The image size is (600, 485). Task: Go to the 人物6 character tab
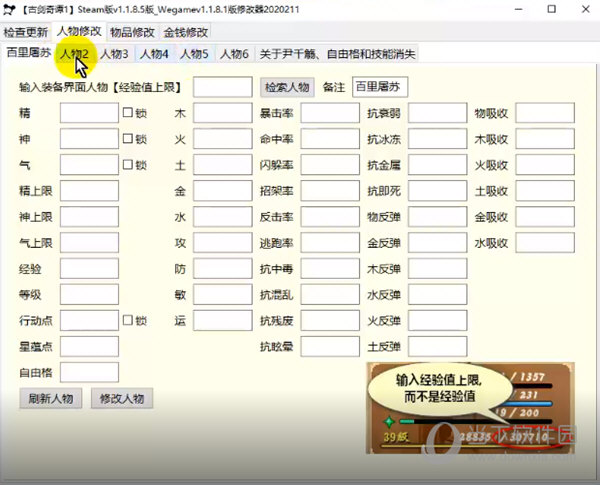(x=234, y=53)
